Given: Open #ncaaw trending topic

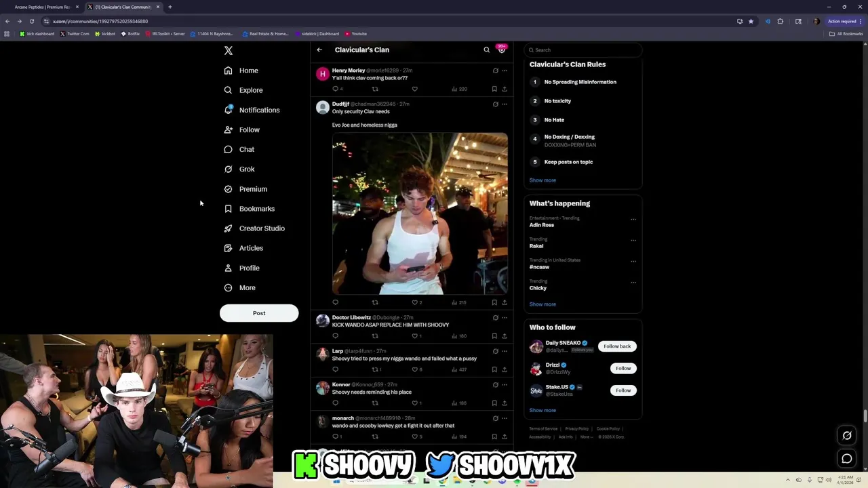Looking at the screenshot, I should [x=539, y=267].
